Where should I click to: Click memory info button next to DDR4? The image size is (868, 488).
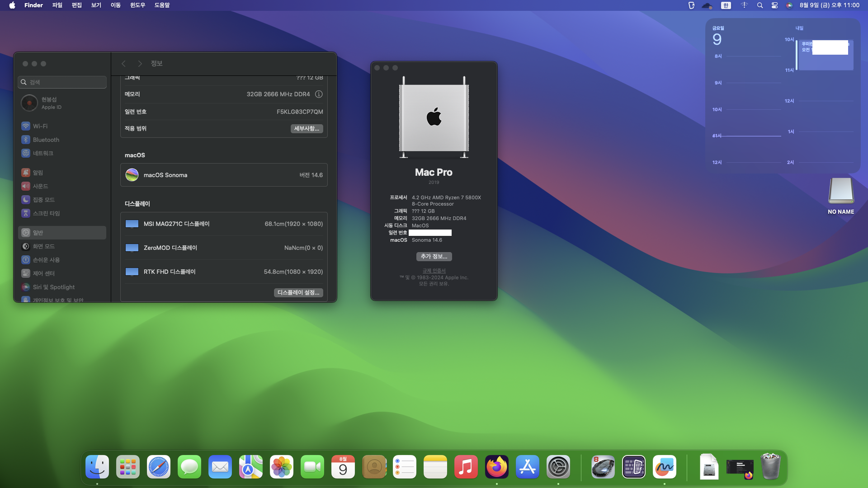(319, 94)
